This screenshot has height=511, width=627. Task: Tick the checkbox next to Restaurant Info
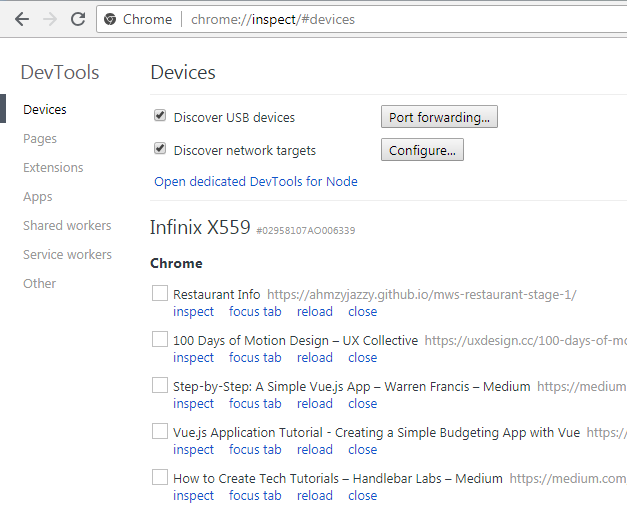(160, 293)
